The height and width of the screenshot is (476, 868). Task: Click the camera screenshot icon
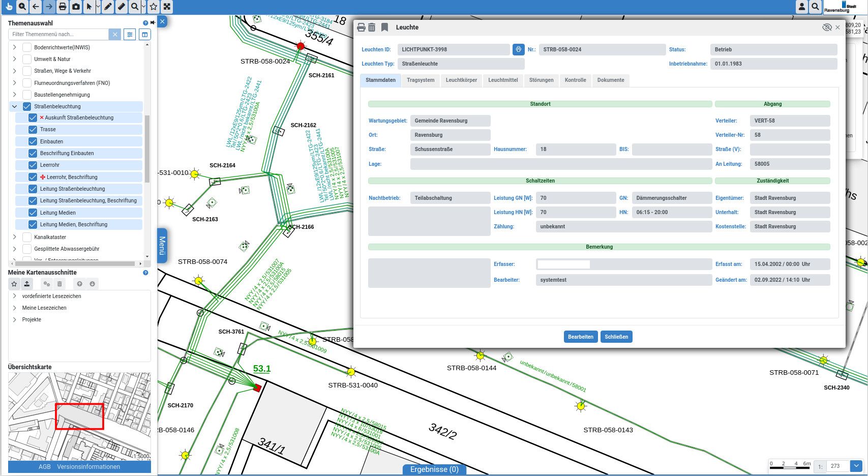(x=76, y=7)
